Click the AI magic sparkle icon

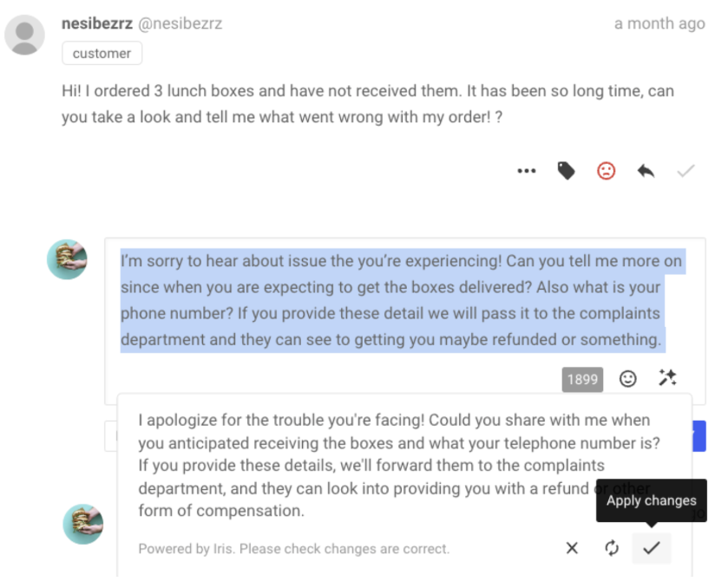(667, 378)
